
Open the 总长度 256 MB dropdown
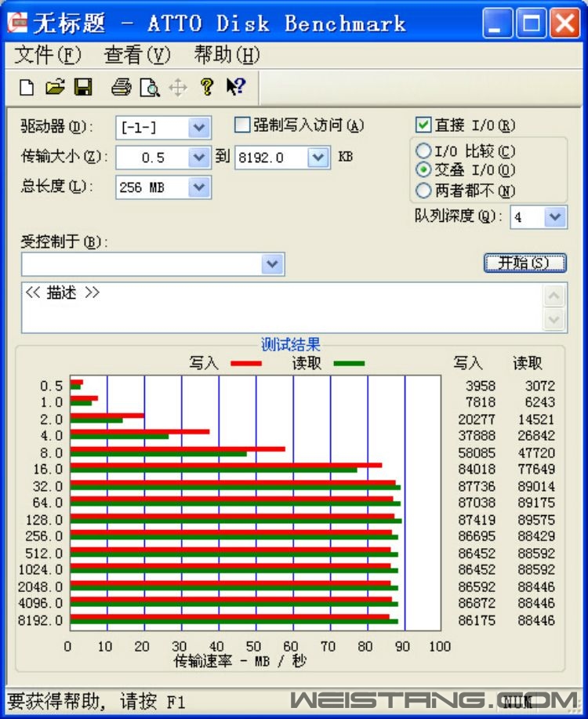199,187
